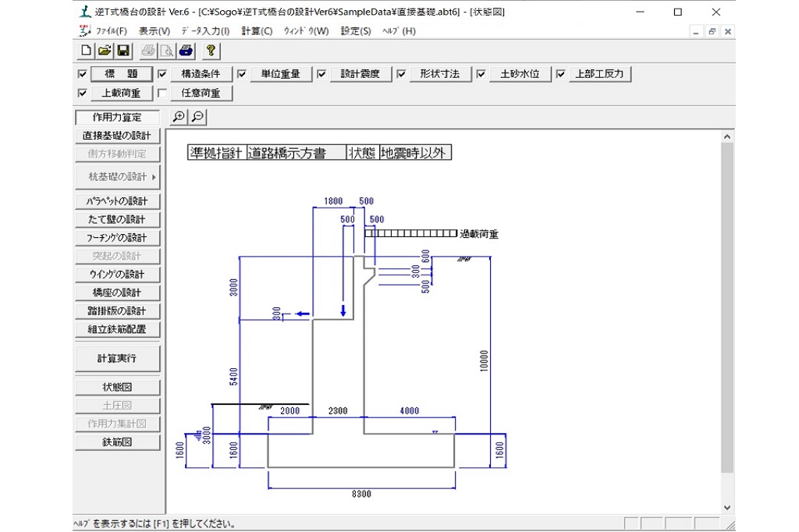Viewport: 799px width, 532px height.
Task: Minimize the inner document window
Action: coord(695,32)
